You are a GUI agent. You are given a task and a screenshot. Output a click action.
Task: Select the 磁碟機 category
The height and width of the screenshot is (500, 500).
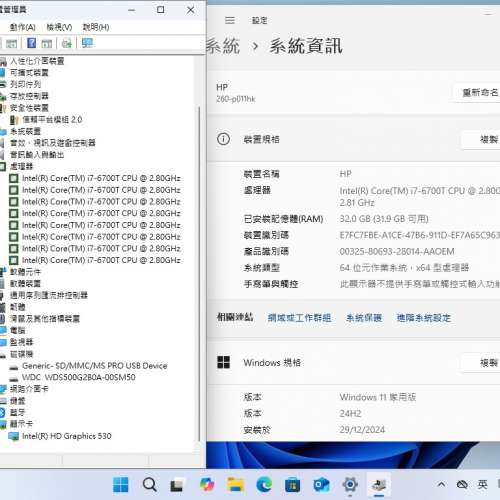click(21, 354)
